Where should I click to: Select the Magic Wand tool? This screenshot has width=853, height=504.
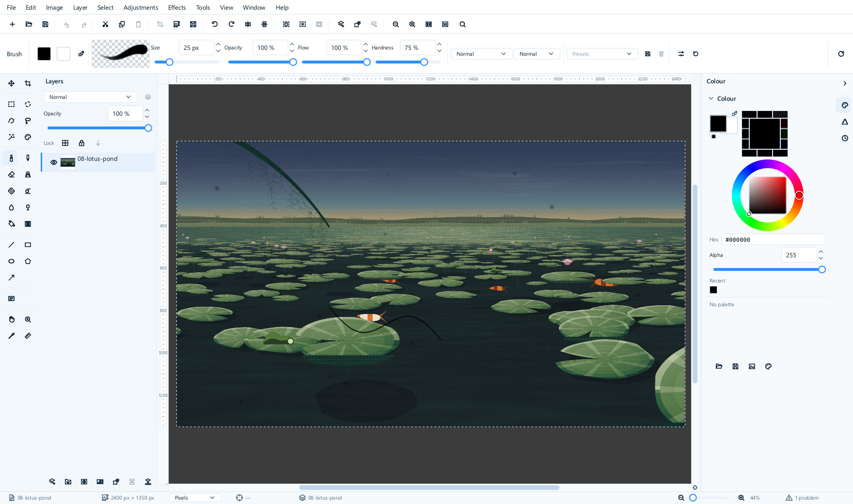click(11, 137)
